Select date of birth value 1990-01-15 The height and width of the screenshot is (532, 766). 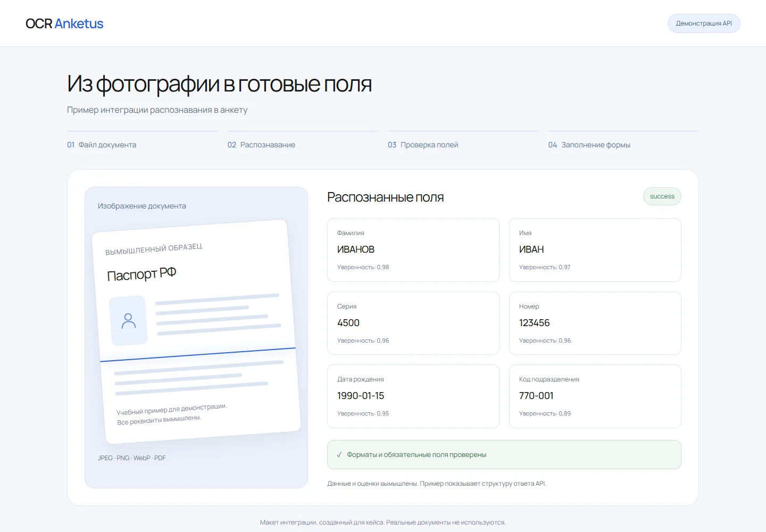[x=361, y=396]
